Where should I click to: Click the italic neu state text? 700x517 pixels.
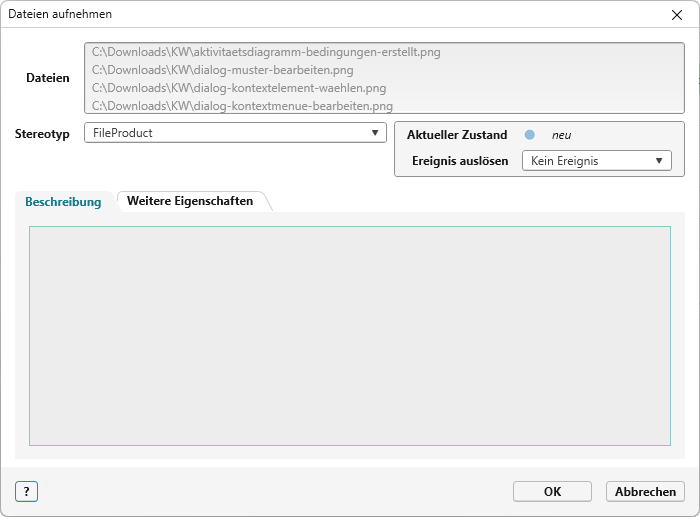click(561, 135)
